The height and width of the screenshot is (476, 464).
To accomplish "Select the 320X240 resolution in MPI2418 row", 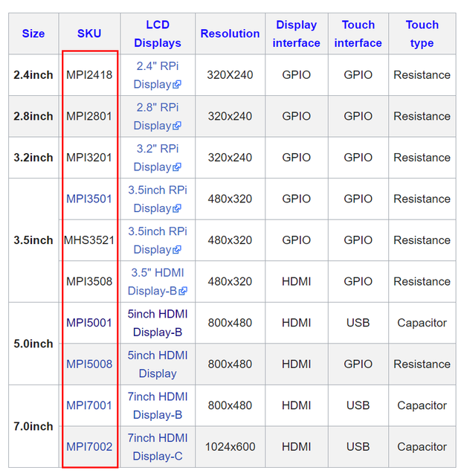I will click(230, 75).
